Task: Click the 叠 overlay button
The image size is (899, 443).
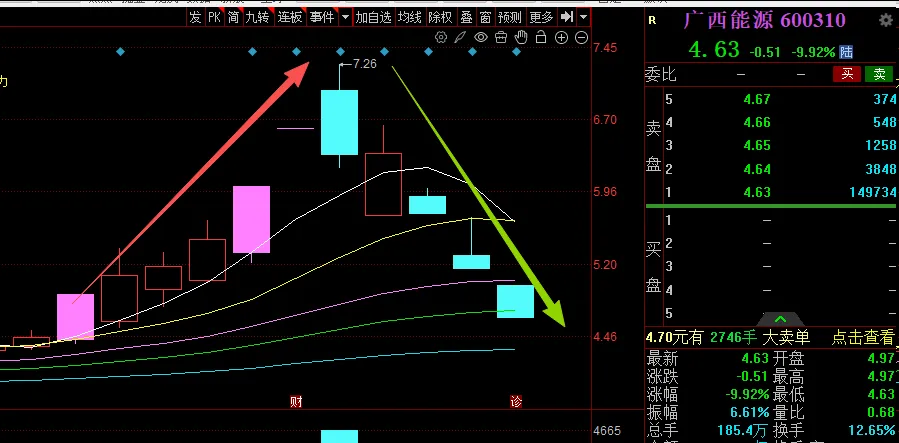Action: [x=466, y=17]
